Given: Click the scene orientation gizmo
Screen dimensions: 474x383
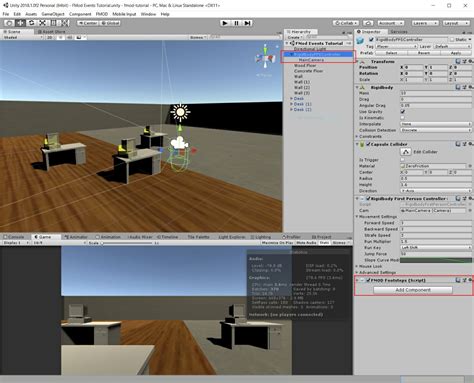Looking at the screenshot, I should (265, 59).
